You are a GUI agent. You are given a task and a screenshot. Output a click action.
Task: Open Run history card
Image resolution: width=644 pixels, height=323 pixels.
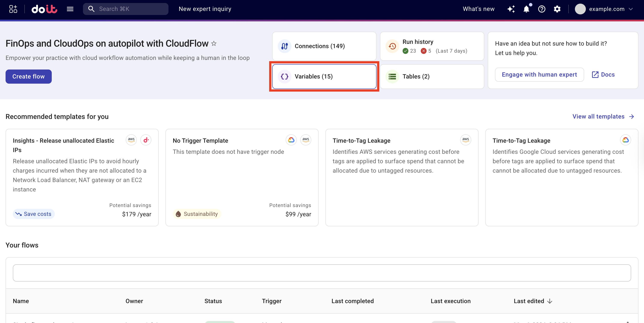(x=432, y=46)
